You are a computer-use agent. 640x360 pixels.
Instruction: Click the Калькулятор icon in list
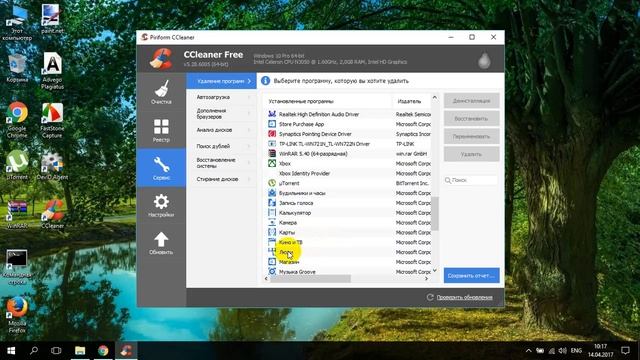(272, 212)
